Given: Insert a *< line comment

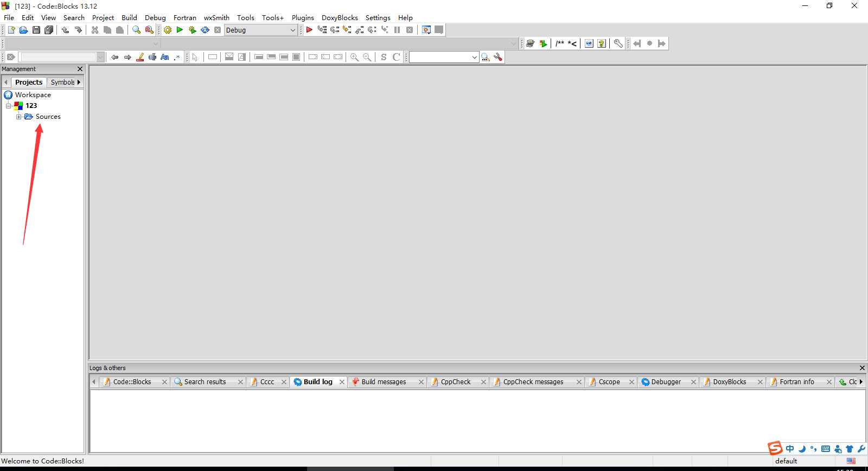Looking at the screenshot, I should coord(572,43).
